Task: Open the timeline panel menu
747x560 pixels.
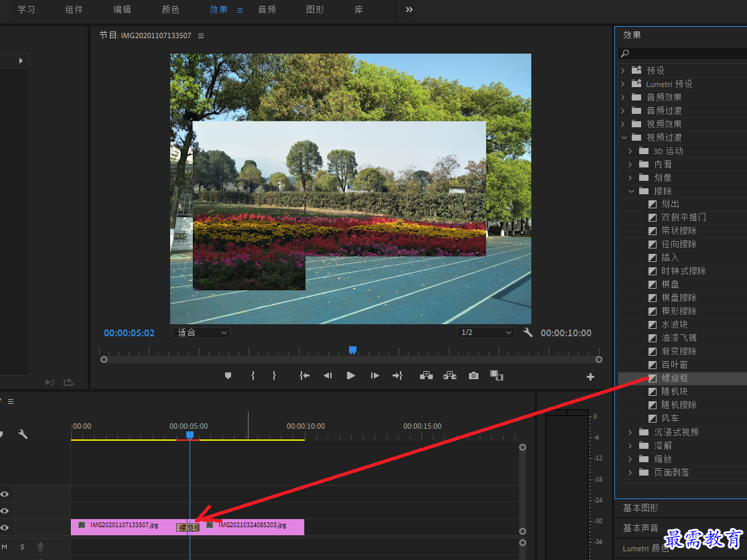Action: click(11, 401)
